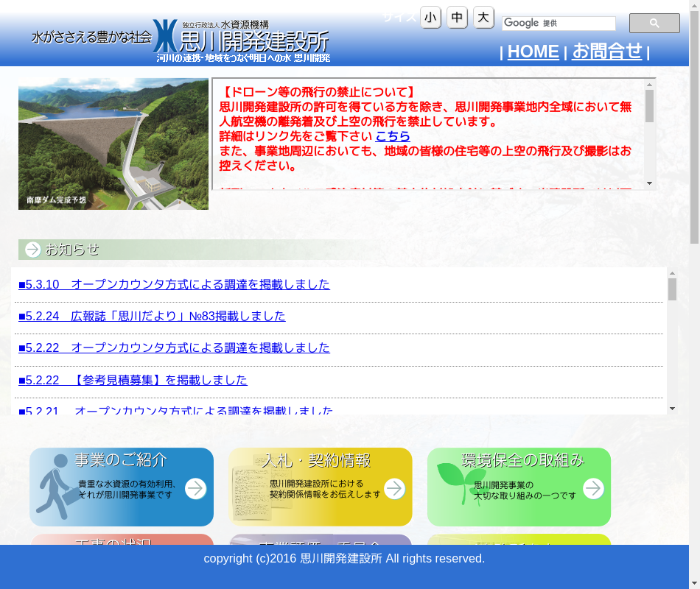700x589 pixels.
Task: Click down arrow of news list scrollbar
Action: point(672,409)
